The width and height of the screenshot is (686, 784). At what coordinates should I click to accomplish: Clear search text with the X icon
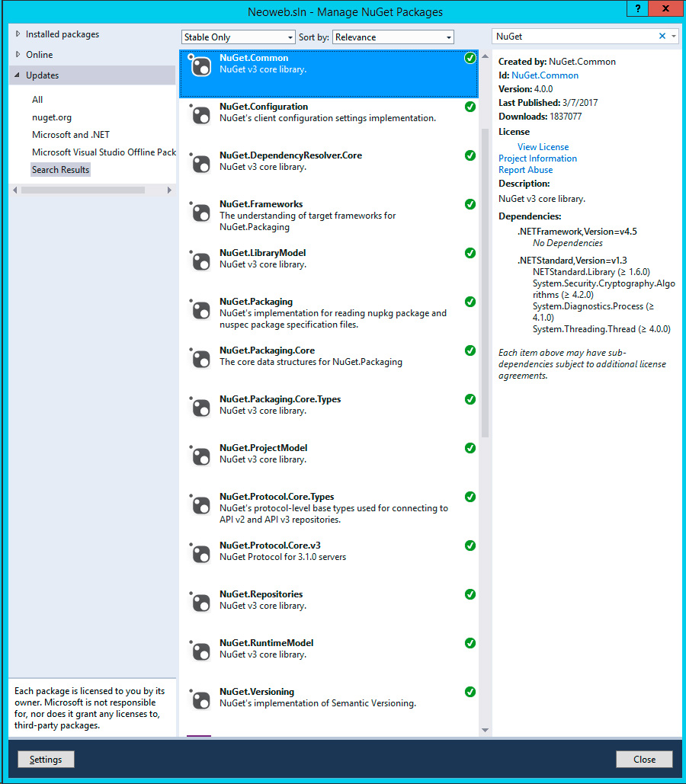[x=662, y=37]
